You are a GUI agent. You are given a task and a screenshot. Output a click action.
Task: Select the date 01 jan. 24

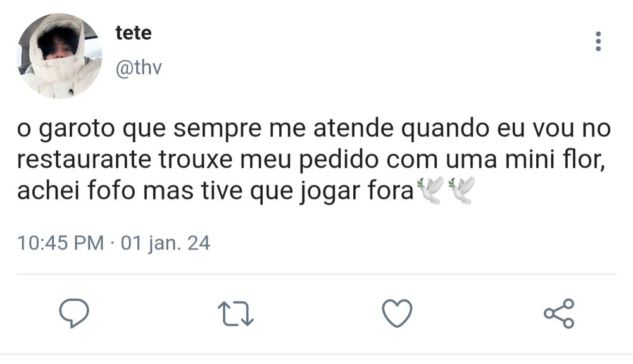pos(165,243)
